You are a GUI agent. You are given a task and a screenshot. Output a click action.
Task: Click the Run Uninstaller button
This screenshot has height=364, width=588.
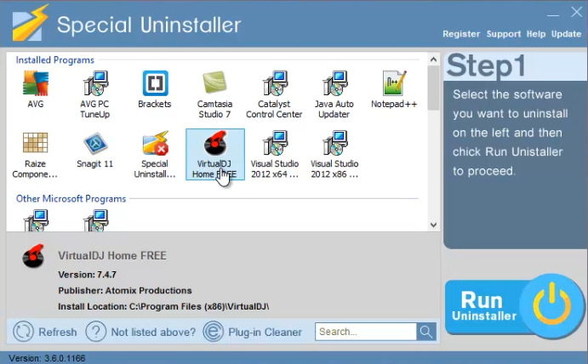(x=514, y=307)
